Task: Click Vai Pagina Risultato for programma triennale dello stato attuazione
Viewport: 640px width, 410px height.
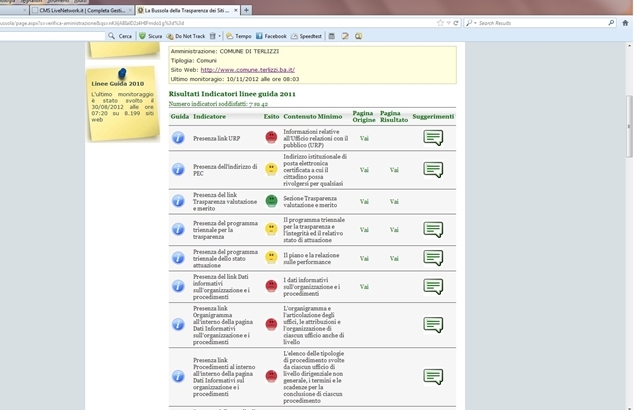Action: (394, 258)
